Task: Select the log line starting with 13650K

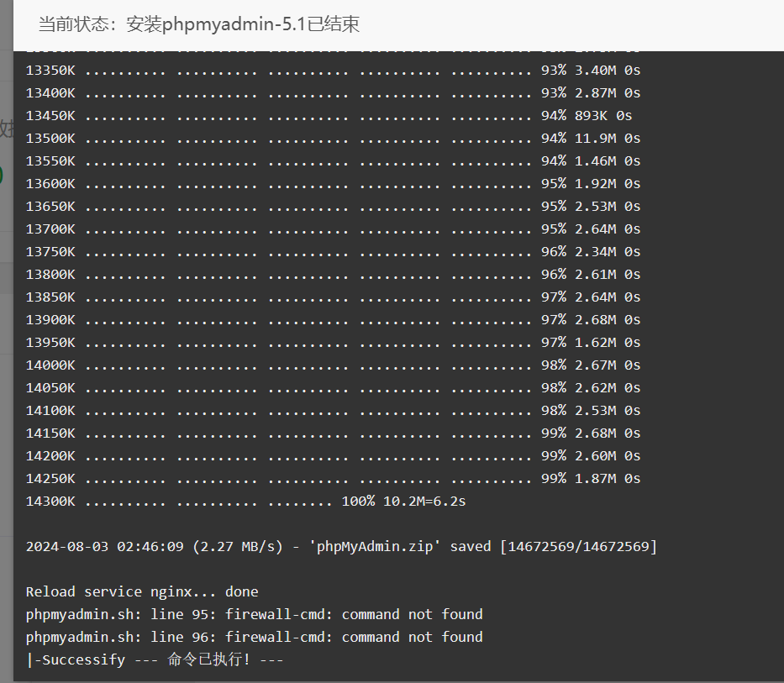Action: (x=333, y=207)
